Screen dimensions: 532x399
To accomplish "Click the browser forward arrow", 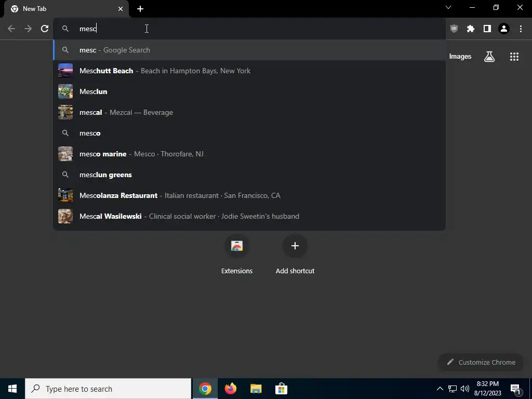I will [x=28, y=29].
